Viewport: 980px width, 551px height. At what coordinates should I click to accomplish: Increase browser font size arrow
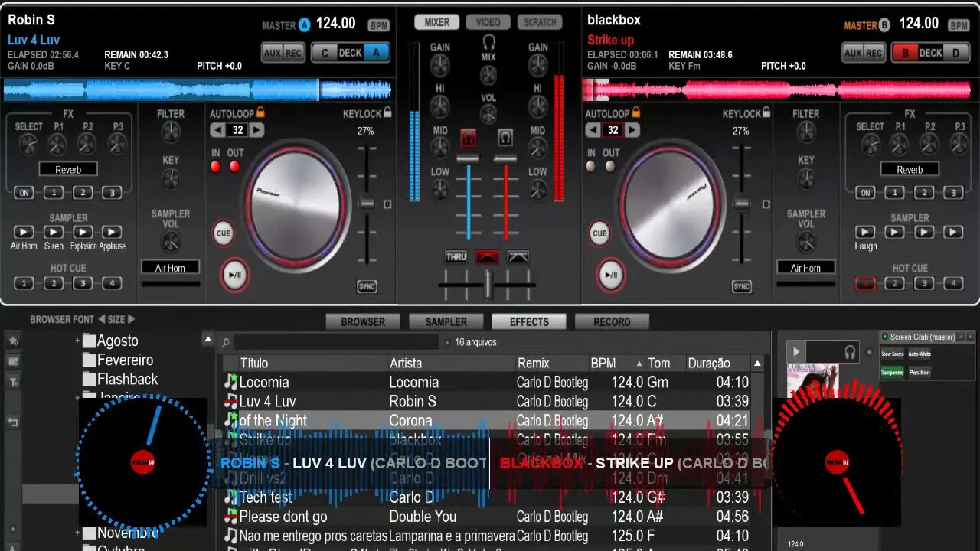tap(131, 319)
